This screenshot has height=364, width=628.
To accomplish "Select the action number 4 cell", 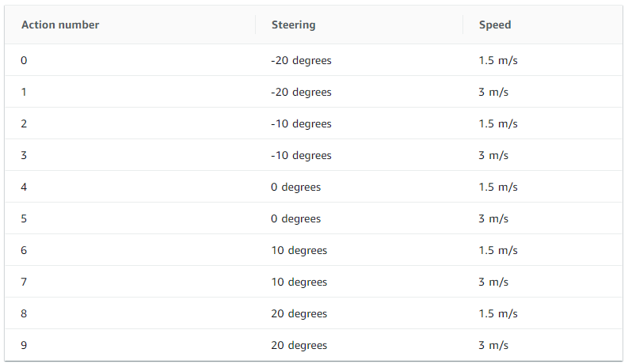I will (x=24, y=187).
